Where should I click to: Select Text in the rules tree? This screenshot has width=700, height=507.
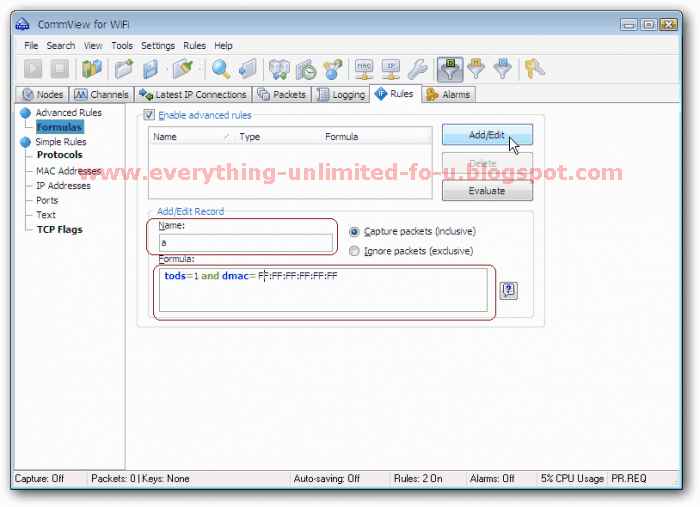click(x=46, y=215)
